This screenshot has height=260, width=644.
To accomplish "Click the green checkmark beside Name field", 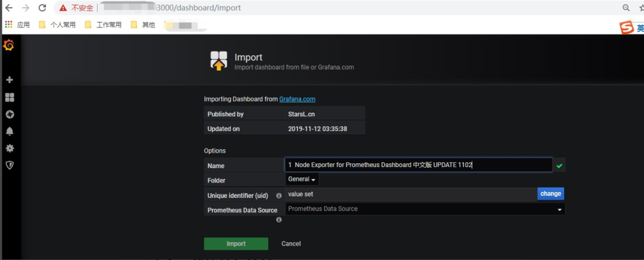I will pos(559,166).
